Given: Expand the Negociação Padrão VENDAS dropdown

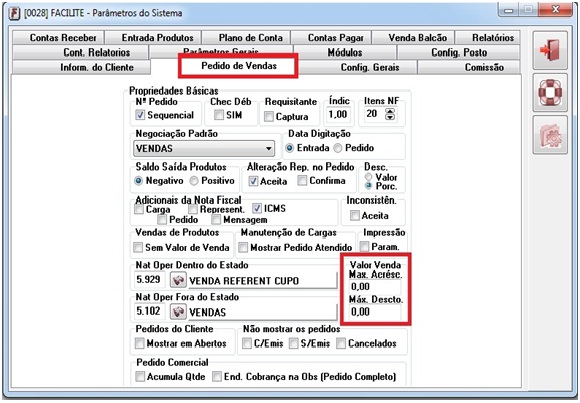Looking at the screenshot, I should pyautogui.click(x=269, y=149).
